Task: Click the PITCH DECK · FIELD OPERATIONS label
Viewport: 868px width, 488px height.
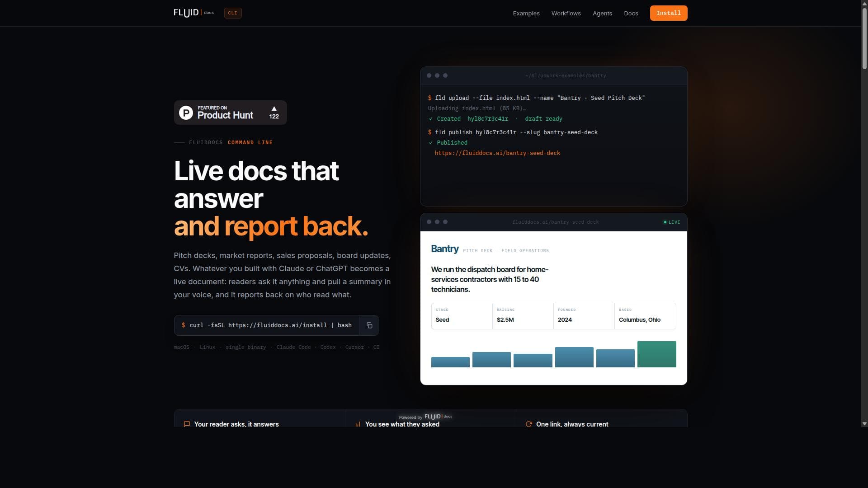Action: coord(506,251)
